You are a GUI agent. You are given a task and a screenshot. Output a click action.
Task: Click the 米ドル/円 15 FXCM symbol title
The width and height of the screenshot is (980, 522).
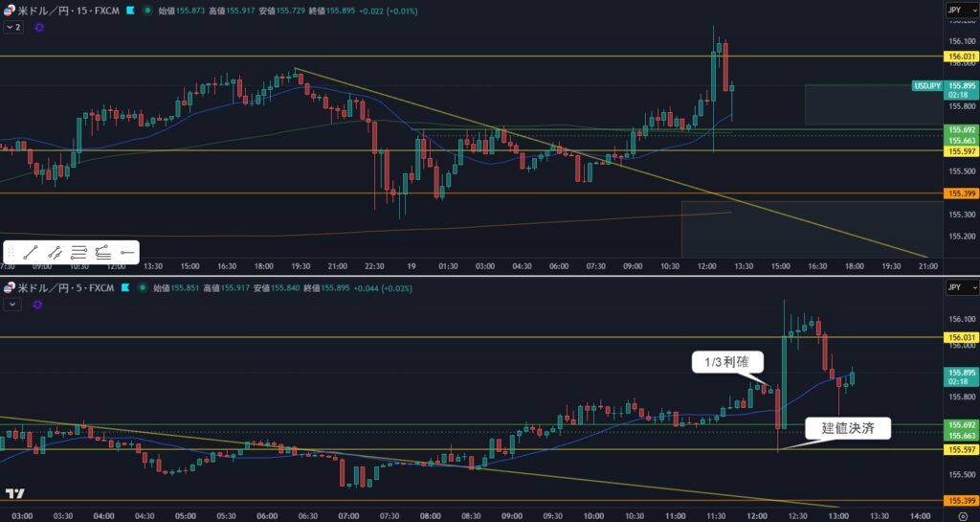point(69,11)
